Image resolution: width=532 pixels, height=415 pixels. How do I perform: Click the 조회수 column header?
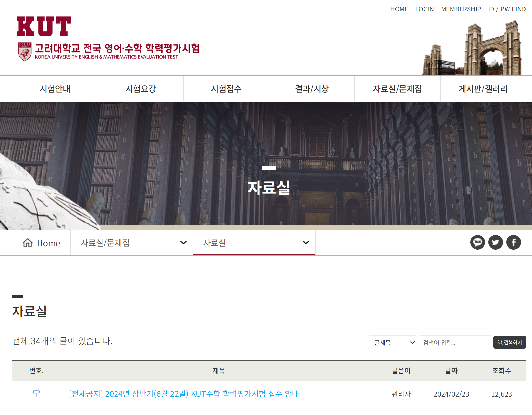(x=502, y=371)
